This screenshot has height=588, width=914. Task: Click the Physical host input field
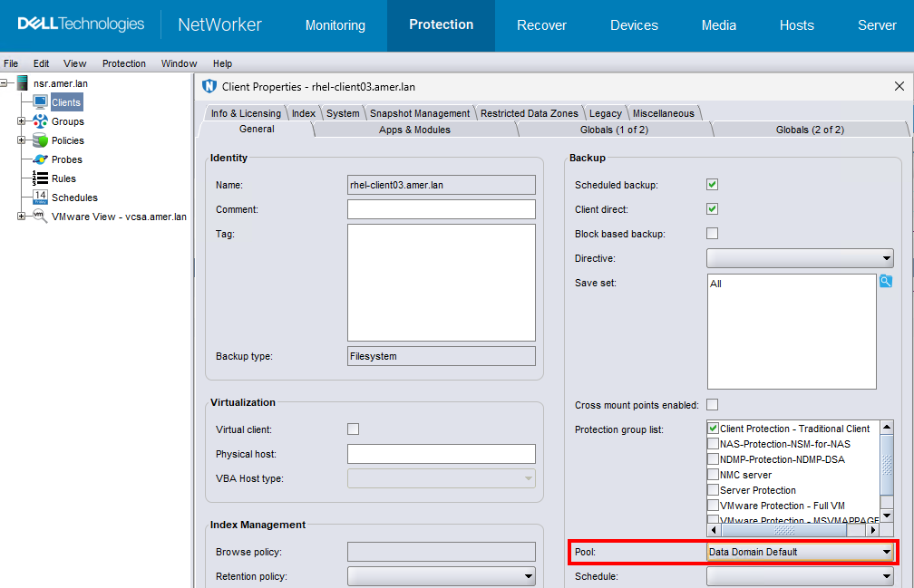click(442, 454)
